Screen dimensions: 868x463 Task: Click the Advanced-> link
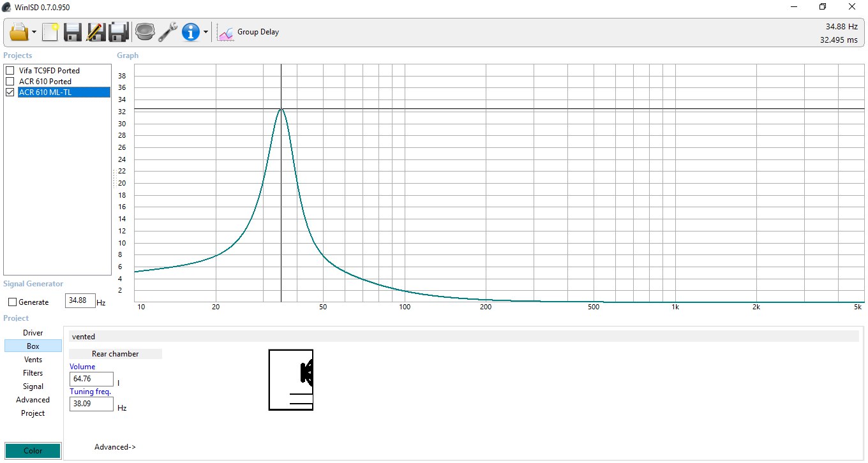click(115, 447)
